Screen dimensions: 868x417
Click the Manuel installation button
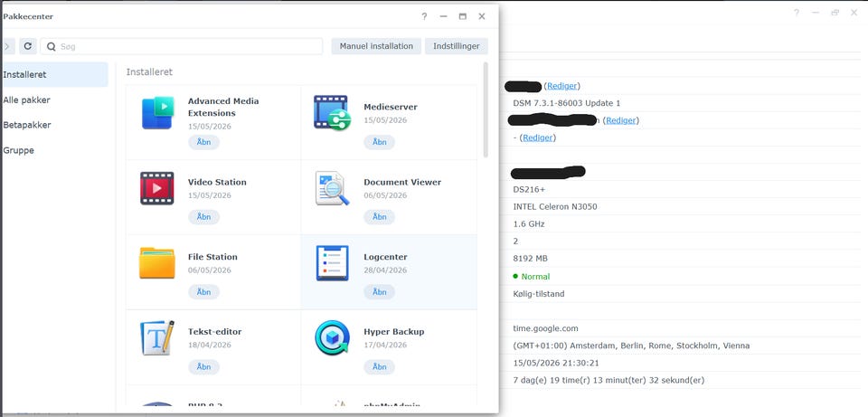tap(376, 46)
